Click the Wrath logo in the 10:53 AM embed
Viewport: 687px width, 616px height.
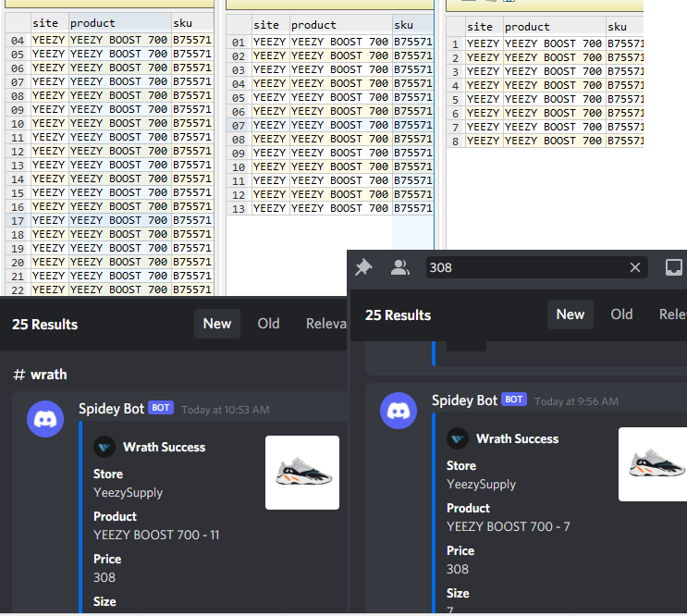tap(104, 447)
